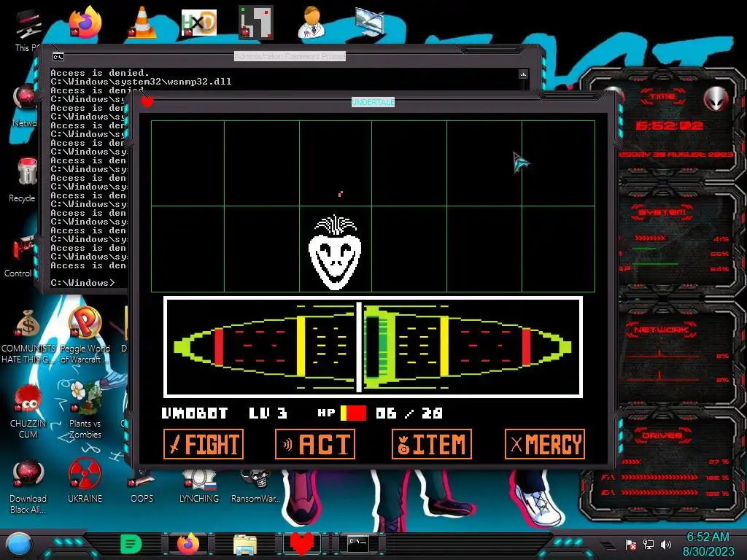Click the SYSTEM gadget header
The height and width of the screenshot is (560, 747).
pyautogui.click(x=662, y=213)
